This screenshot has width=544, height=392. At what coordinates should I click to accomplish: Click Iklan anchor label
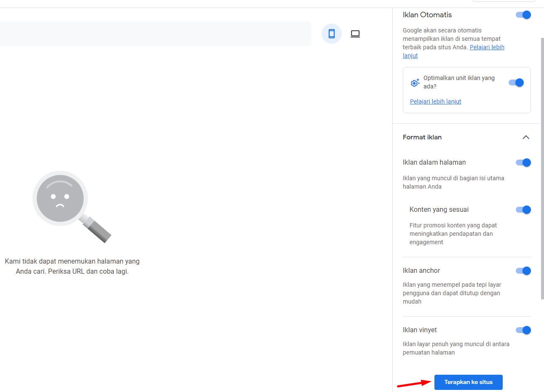click(x=421, y=271)
